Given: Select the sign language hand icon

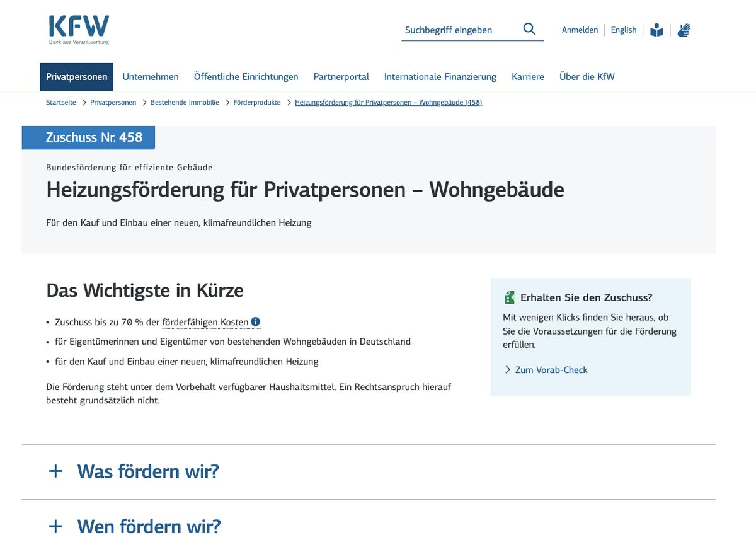Looking at the screenshot, I should (683, 29).
